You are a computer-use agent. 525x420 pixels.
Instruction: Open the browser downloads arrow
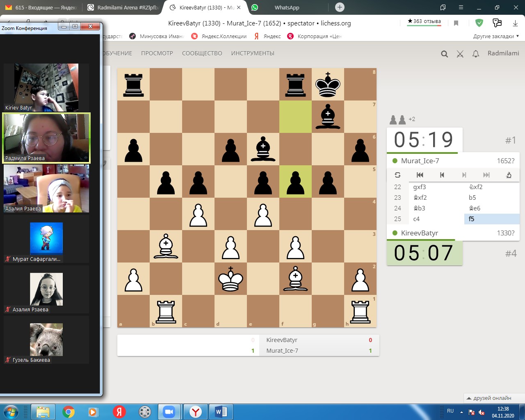[515, 23]
